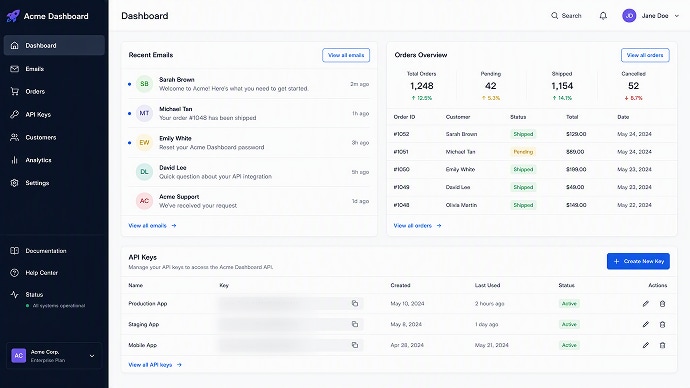Screen dimensions: 690x388
Task: Copy the Staging App key
Action: pos(355,324)
